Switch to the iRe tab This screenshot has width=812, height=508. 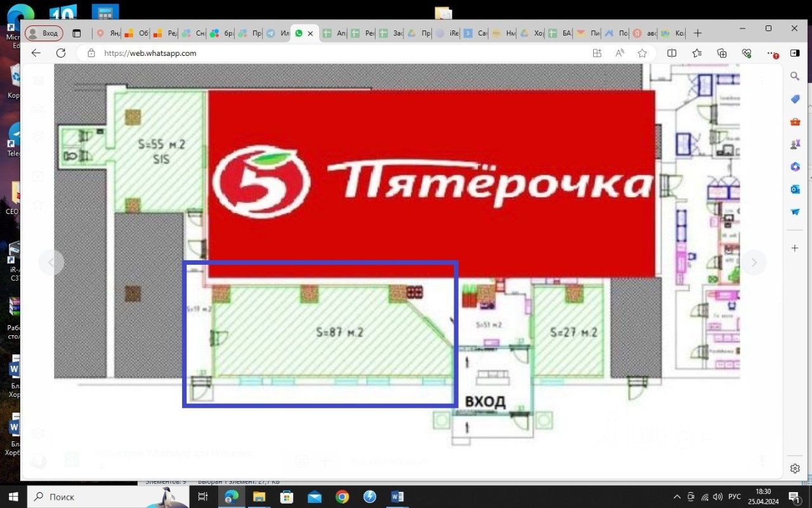[x=447, y=33]
